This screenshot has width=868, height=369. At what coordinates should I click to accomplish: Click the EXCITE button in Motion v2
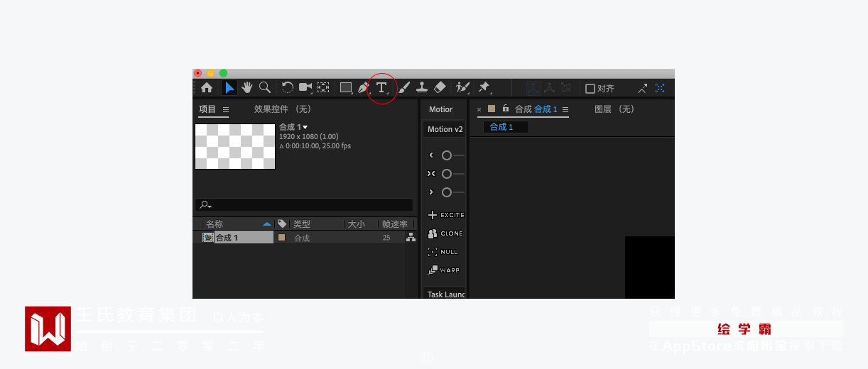pos(446,215)
